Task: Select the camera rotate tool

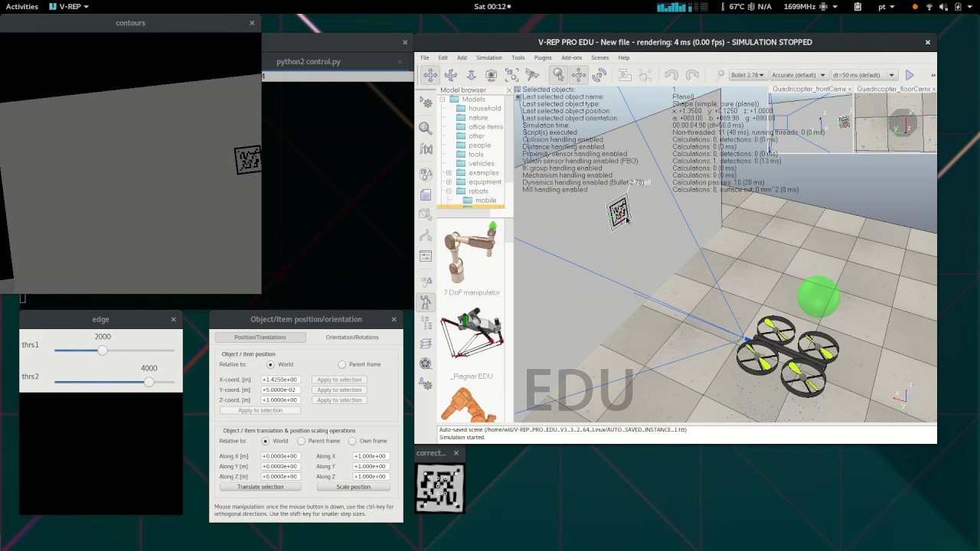Action: [451, 75]
